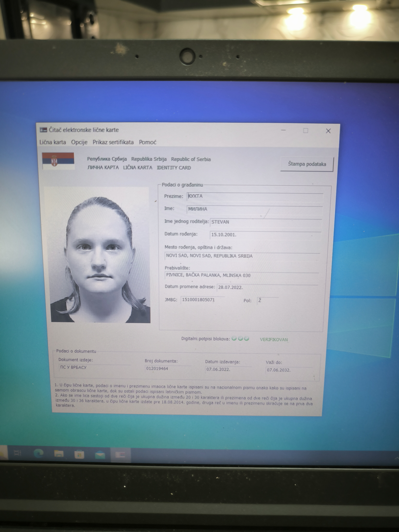
Task: Open the Prikaz sertifikata menu
Action: tap(113, 142)
